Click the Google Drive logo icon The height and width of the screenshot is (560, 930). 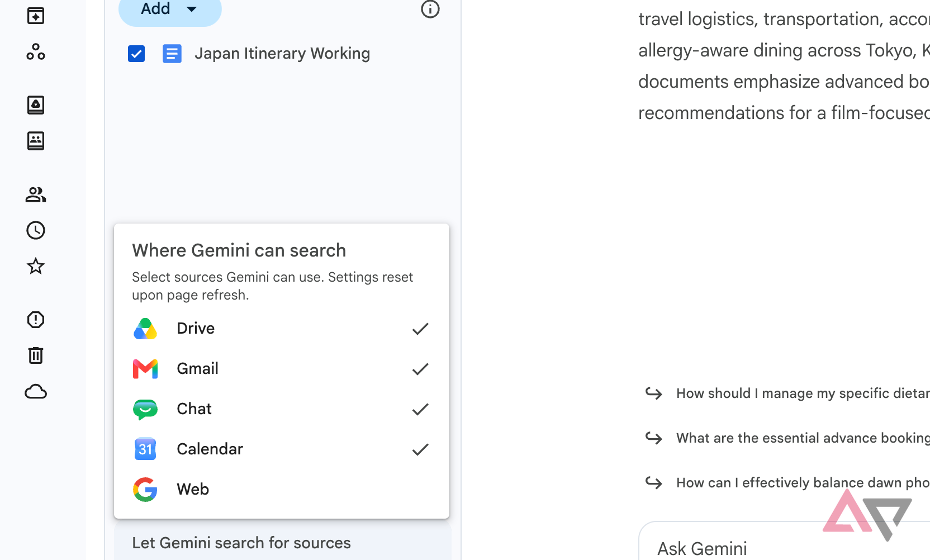[145, 329]
